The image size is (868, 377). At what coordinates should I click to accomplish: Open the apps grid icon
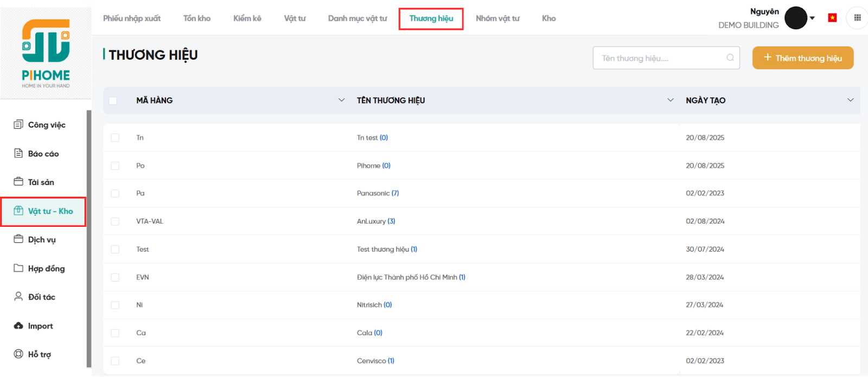857,18
